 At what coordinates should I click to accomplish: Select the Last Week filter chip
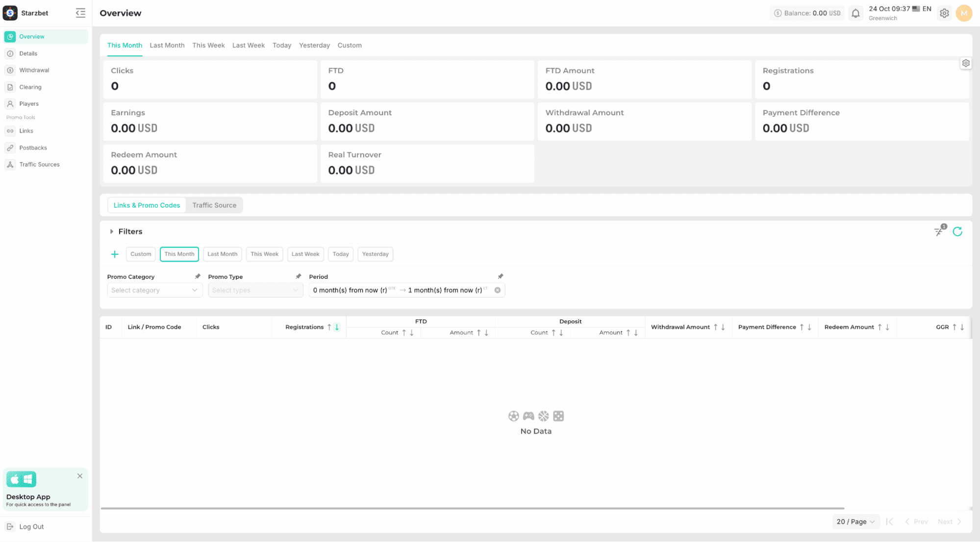305,254
